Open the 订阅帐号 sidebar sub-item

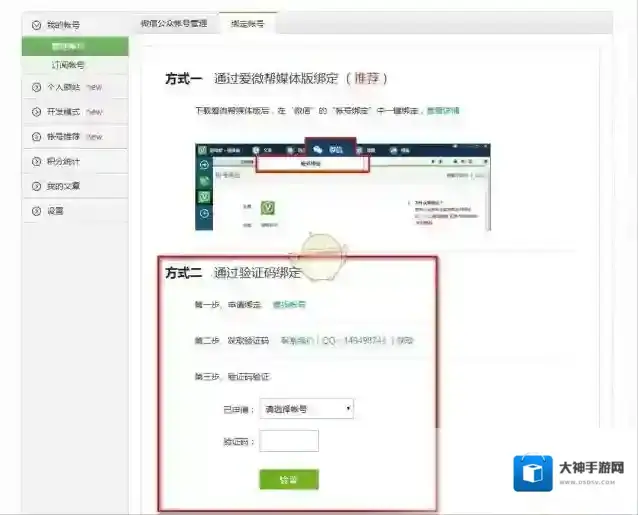point(68,65)
